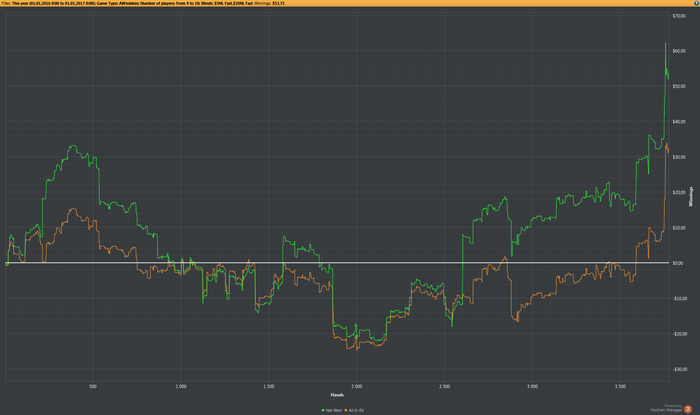Click the $60.00 y-axis label

tap(679, 51)
